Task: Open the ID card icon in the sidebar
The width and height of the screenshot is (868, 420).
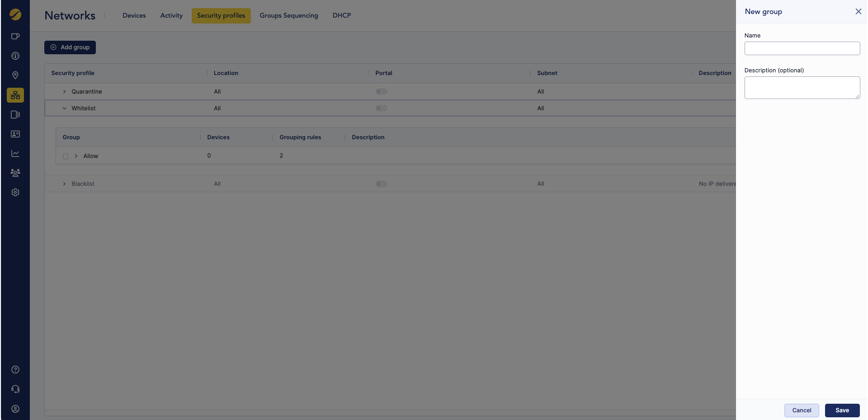Action: tap(15, 134)
